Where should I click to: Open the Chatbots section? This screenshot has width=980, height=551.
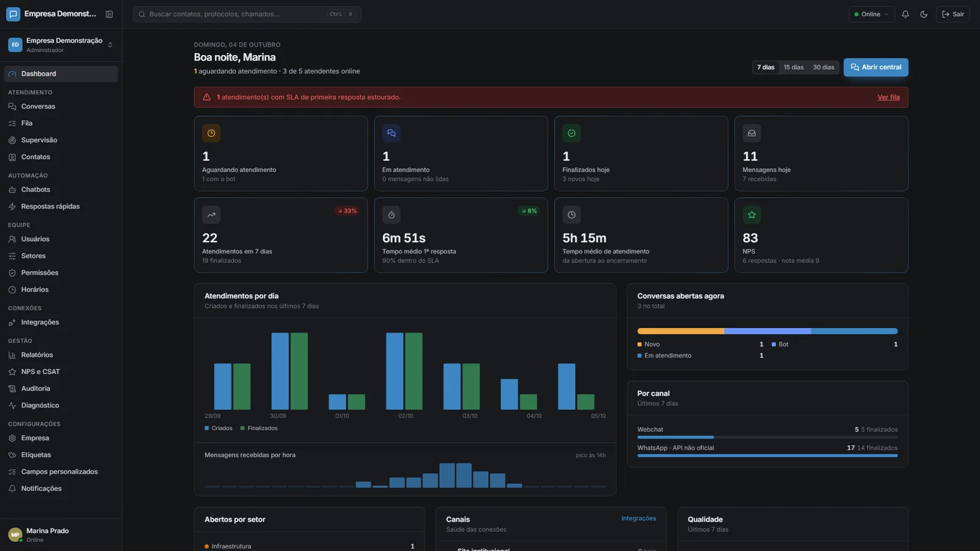point(61,190)
